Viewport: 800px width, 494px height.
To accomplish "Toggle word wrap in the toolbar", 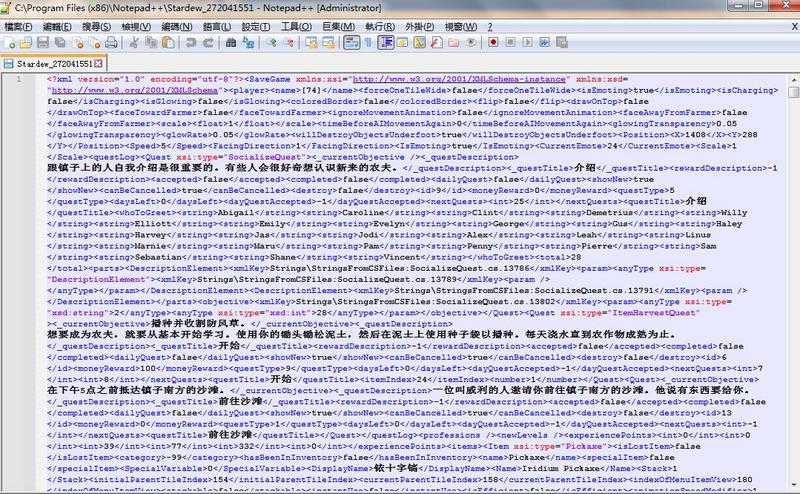I will click(x=351, y=43).
